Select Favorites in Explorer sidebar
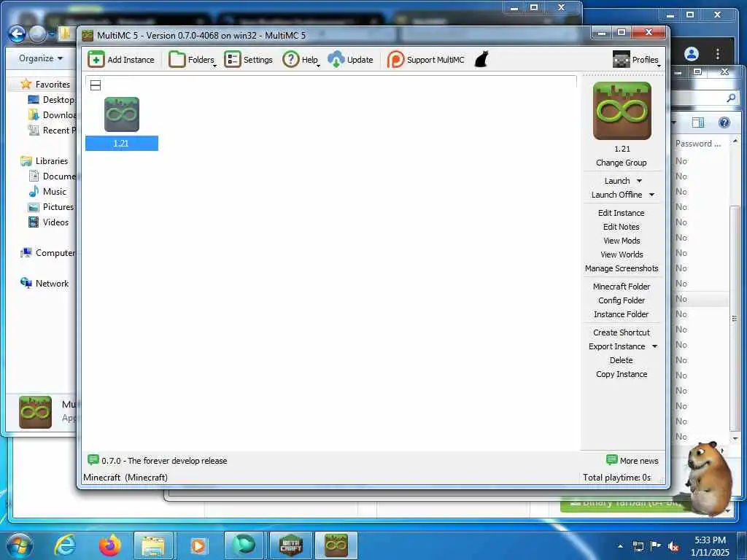 [x=46, y=85]
